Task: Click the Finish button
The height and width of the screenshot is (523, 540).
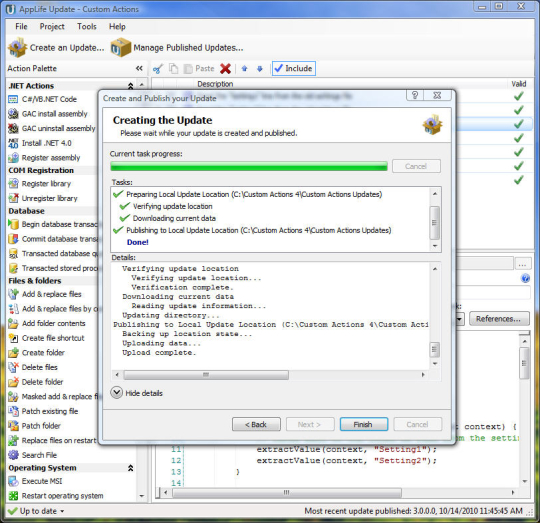Action: click(364, 425)
